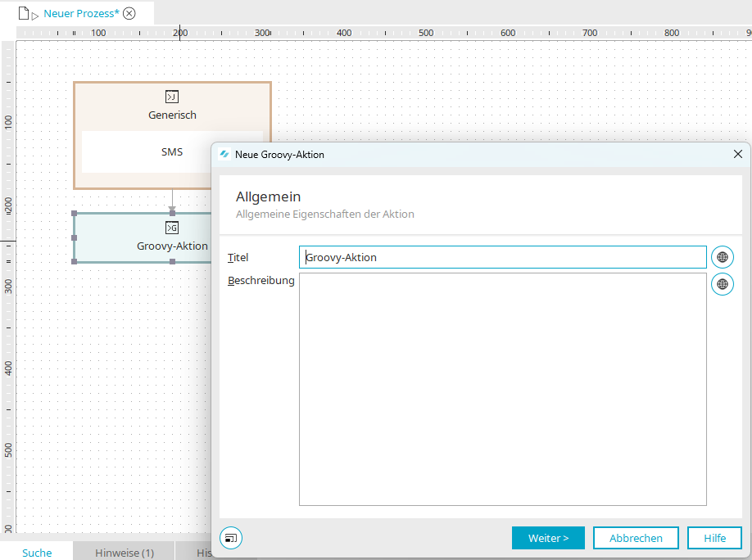The height and width of the screenshot is (560, 752).
Task: Focus the Titel input field
Action: 503,257
